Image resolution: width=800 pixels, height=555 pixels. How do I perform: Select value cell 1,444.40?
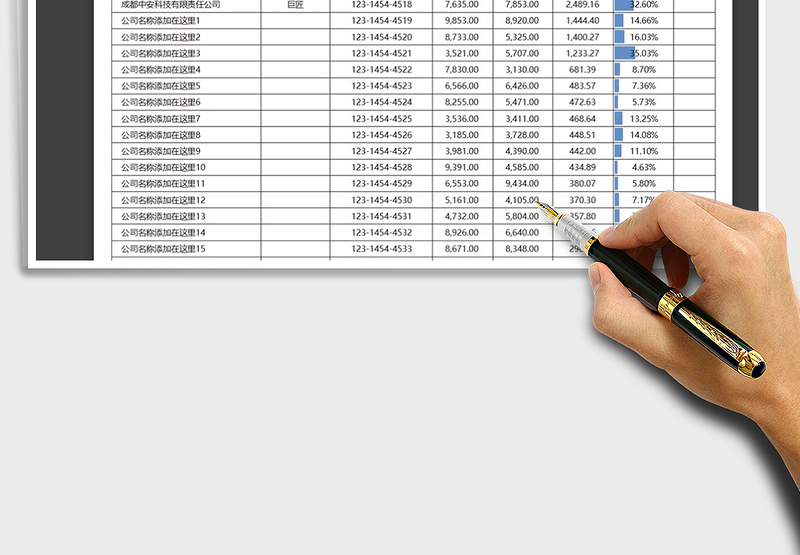pyautogui.click(x=583, y=21)
